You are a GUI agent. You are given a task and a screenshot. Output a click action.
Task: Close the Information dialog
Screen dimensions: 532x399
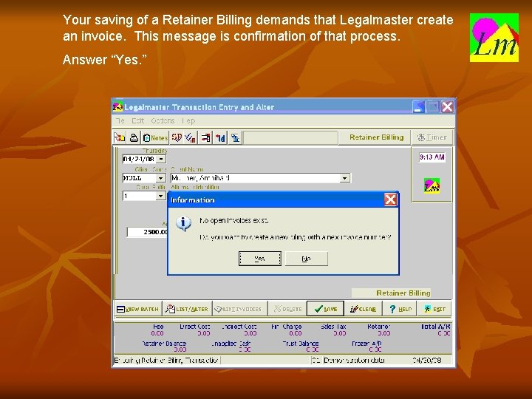click(391, 199)
